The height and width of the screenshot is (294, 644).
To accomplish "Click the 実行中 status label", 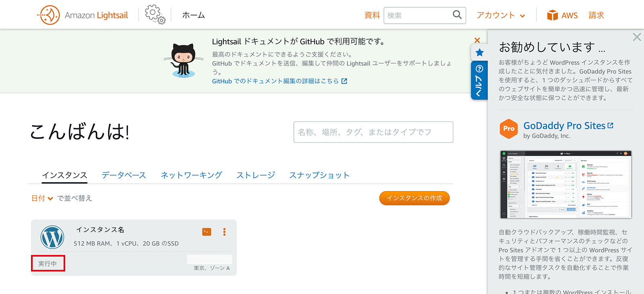I will pyautogui.click(x=47, y=263).
